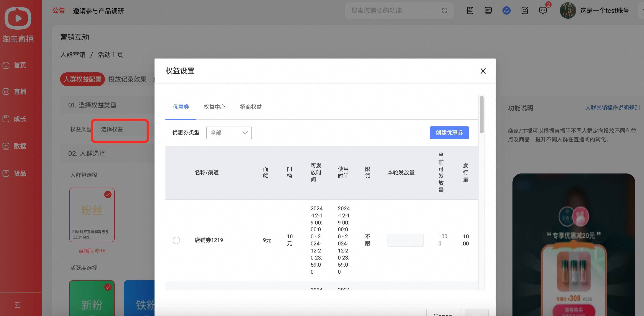
Task: Click the search magnifier icon
Action: pos(444,11)
